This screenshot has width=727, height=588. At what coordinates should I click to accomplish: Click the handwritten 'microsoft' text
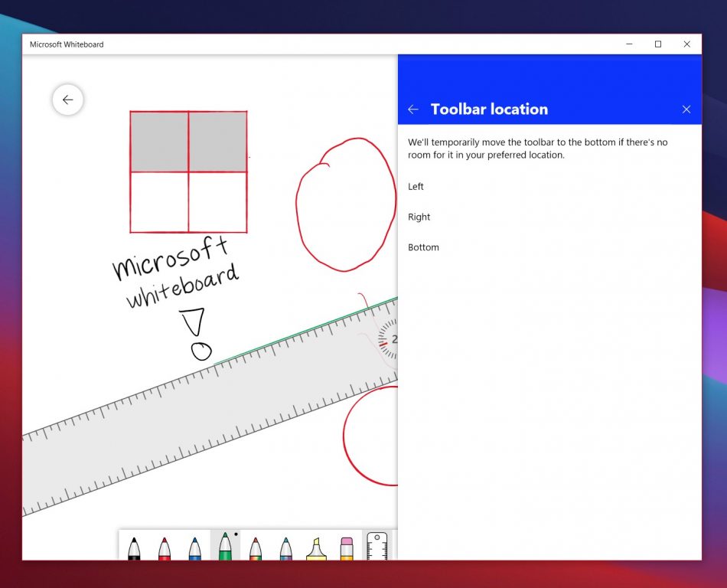point(170,258)
